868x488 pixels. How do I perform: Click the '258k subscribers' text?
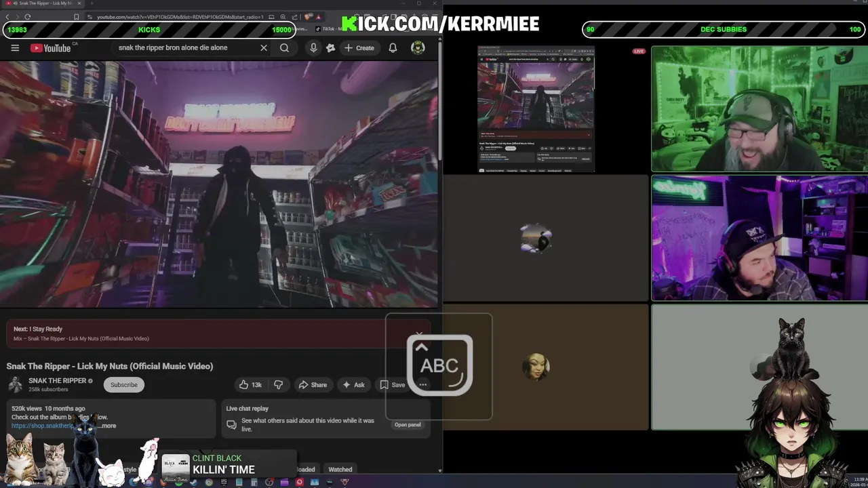pyautogui.click(x=48, y=390)
